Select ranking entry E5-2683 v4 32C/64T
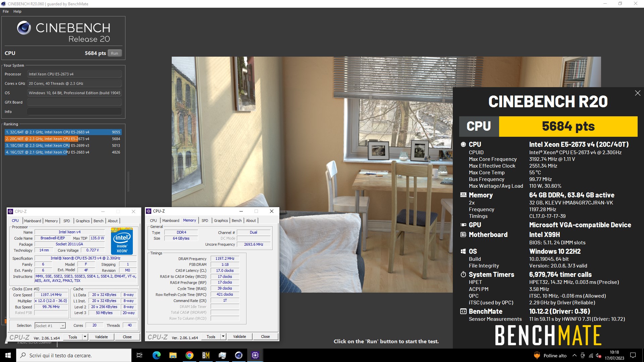The image size is (644, 362). tap(63, 132)
